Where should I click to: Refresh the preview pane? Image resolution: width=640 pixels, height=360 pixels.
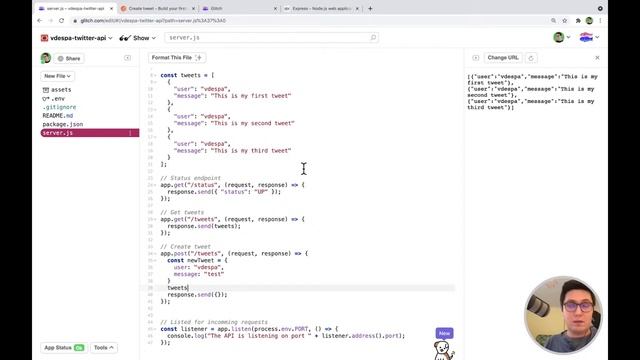coord(531,58)
